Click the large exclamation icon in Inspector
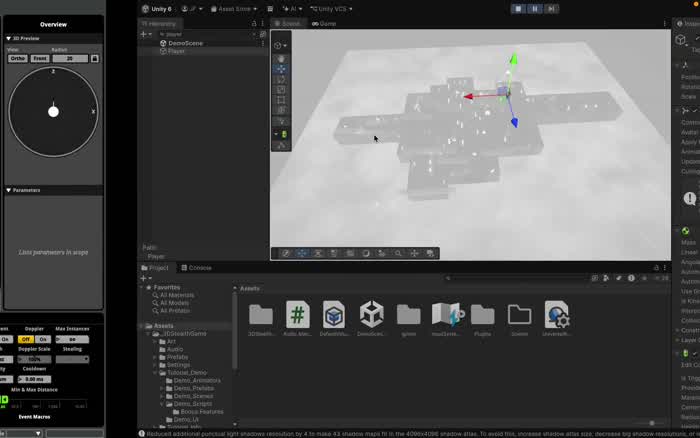The width and height of the screenshot is (700, 438). pyautogui.click(x=690, y=198)
